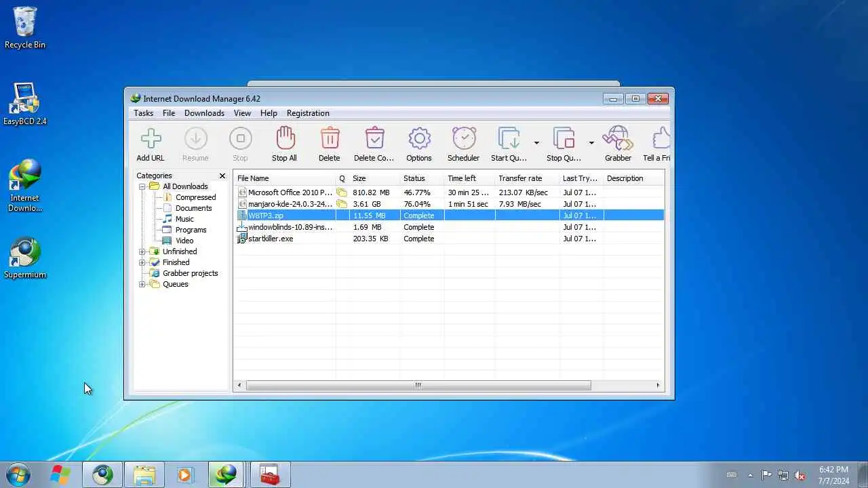Open the Registration menu
This screenshot has height=488, width=868.
point(308,113)
